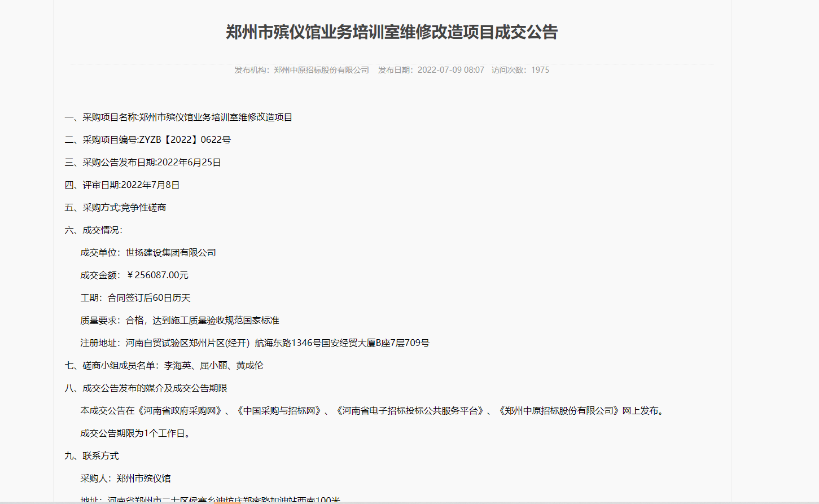Select the 注册地址 registered address text
This screenshot has width=819, height=504.
pos(254,342)
